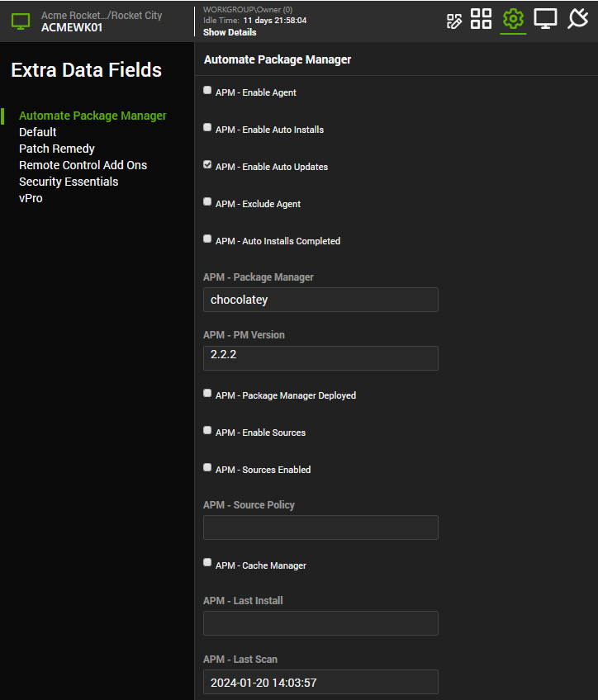Open the Patch Remedy section

pos(57,149)
